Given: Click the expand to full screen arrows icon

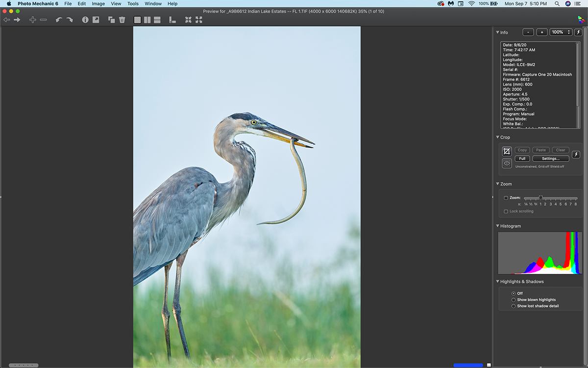Looking at the screenshot, I should [x=199, y=20].
